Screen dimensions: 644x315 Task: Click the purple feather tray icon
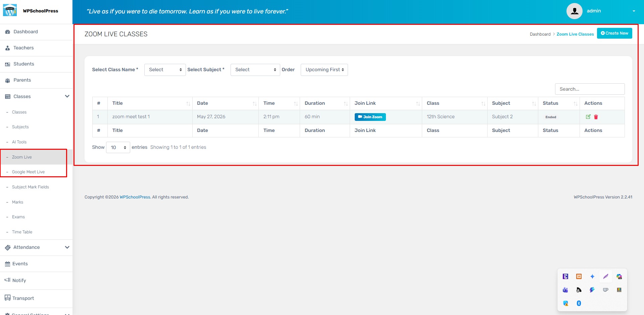pyautogui.click(x=606, y=276)
